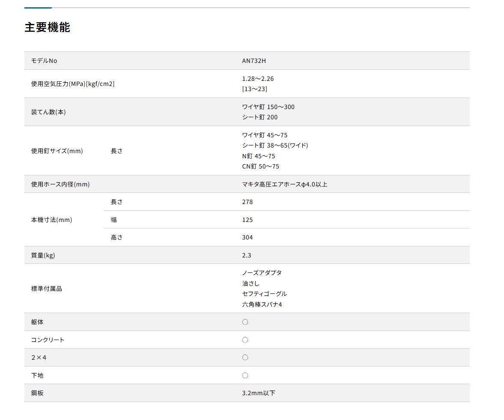Click the circle mark in the コンクリート row
This screenshot has height=420, width=504.
(245, 340)
